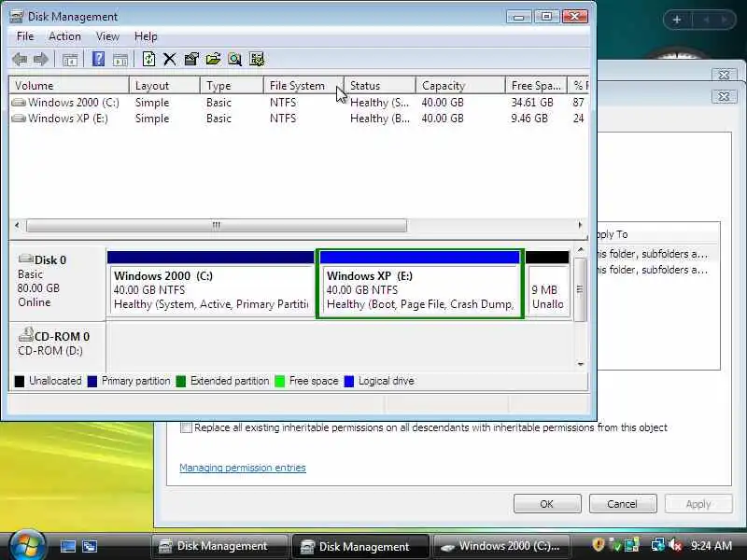
Task: Open the Help menu
Action: pyautogui.click(x=146, y=36)
